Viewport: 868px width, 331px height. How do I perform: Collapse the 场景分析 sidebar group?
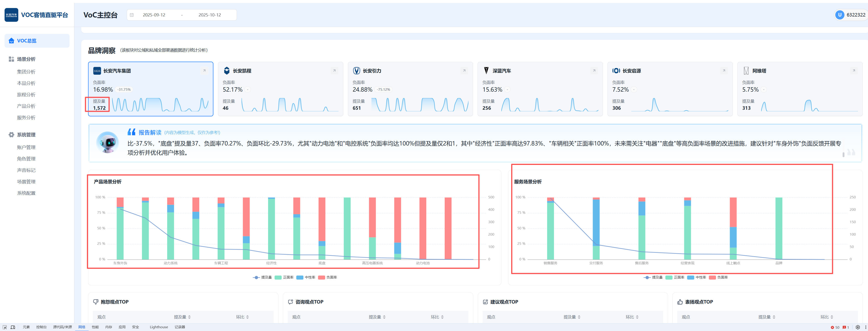click(26, 59)
